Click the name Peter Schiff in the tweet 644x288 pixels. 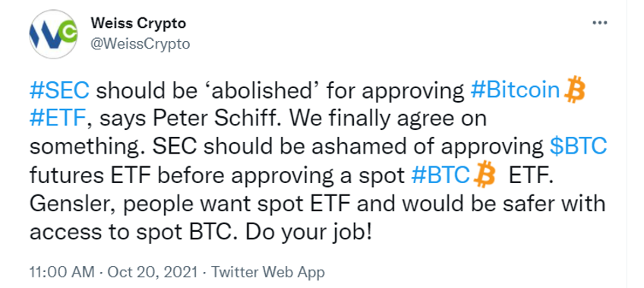pyautogui.click(x=206, y=119)
